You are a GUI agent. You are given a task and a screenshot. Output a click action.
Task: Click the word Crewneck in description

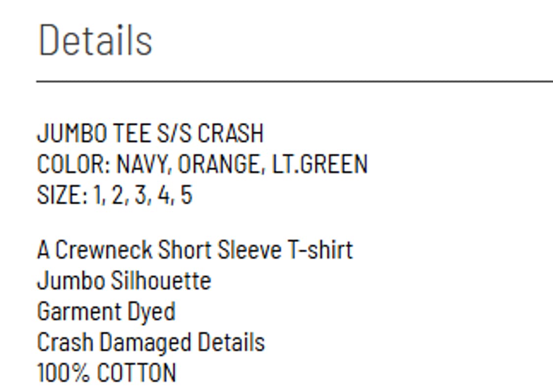pyautogui.click(x=103, y=250)
